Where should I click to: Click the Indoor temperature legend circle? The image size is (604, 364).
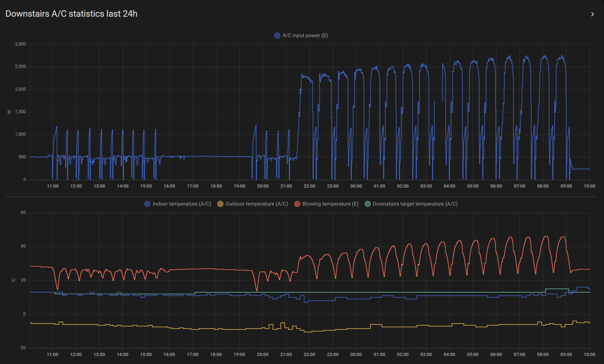tap(147, 204)
